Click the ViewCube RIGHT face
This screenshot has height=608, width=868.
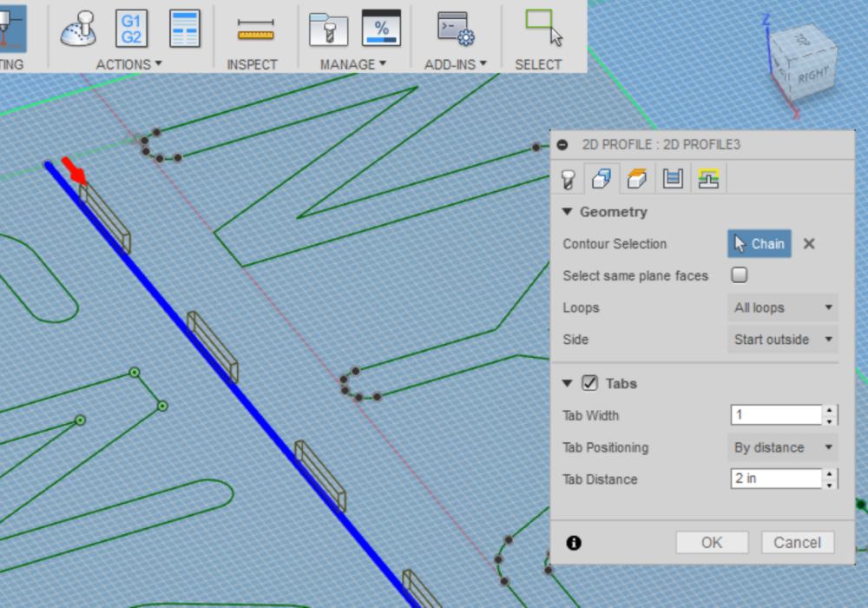pyautogui.click(x=812, y=76)
